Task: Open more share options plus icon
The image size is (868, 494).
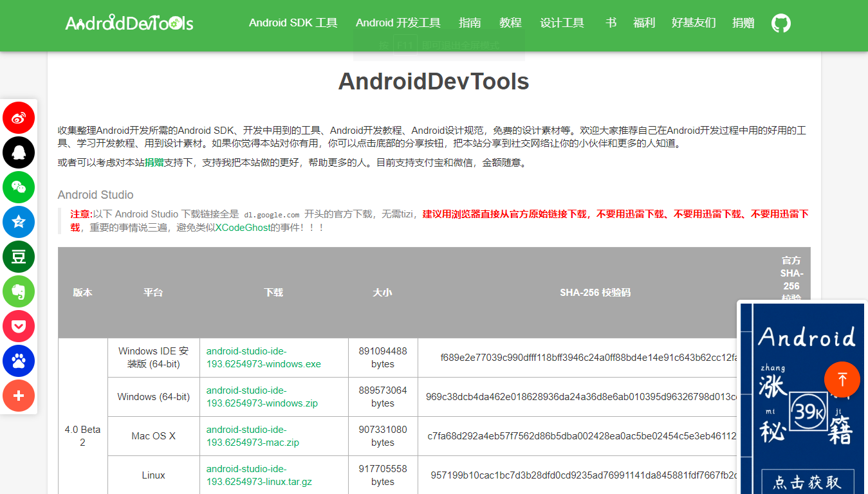Action: [x=19, y=396]
